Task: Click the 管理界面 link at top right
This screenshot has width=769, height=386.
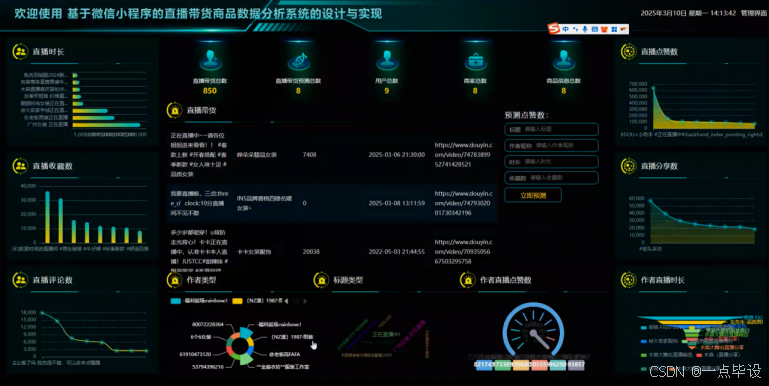Action: click(753, 13)
